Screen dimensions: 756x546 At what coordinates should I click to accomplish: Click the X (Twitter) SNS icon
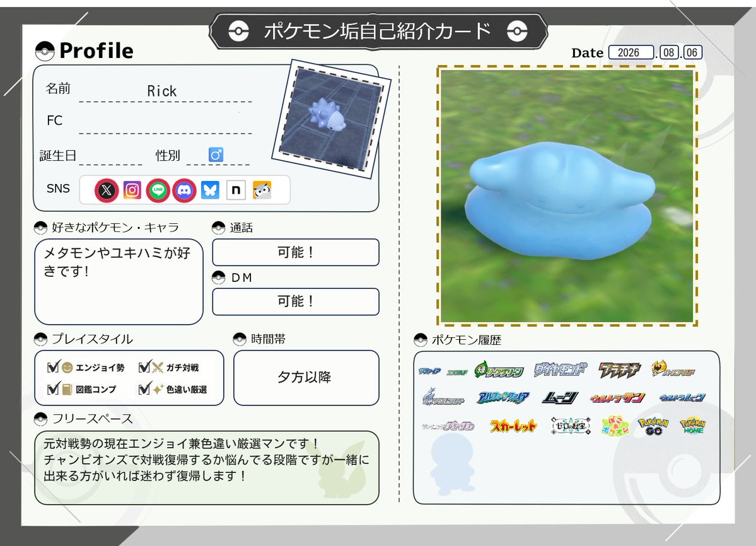[x=107, y=190]
